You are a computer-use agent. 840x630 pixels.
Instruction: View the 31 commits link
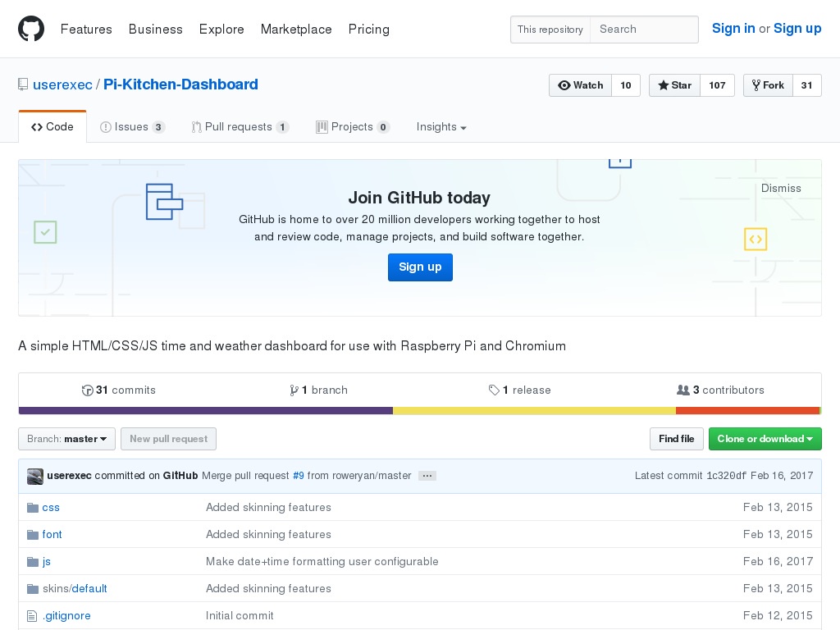118,390
